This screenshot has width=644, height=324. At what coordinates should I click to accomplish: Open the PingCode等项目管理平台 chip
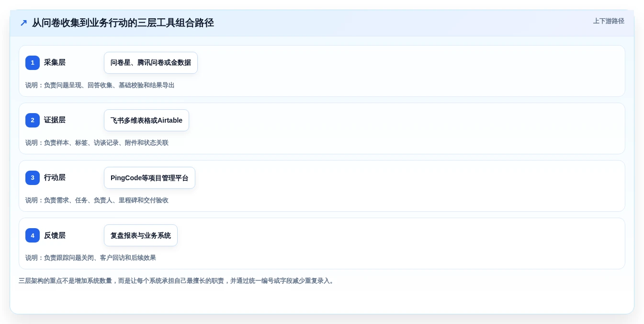[x=149, y=178]
